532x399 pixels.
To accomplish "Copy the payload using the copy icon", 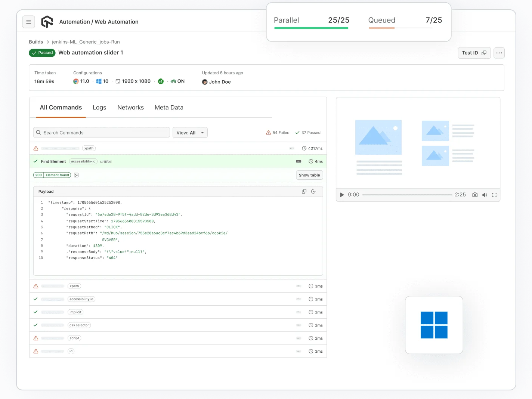I will coord(304,191).
